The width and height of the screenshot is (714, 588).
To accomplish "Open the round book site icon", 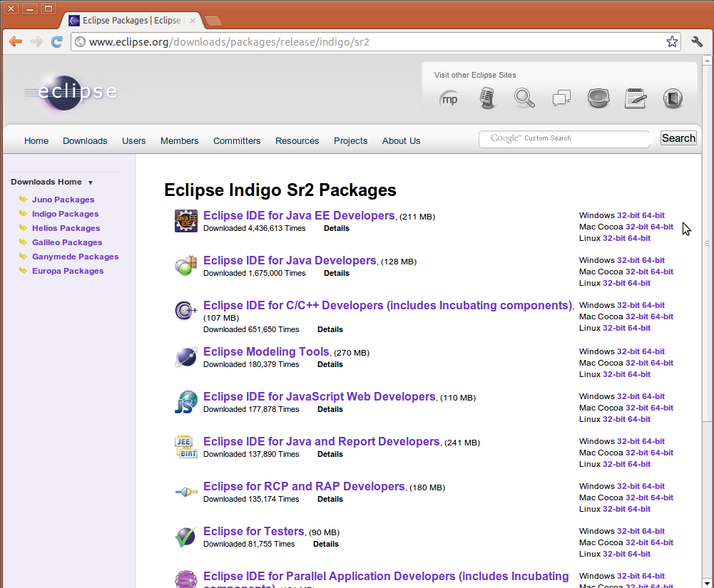I will point(673,98).
